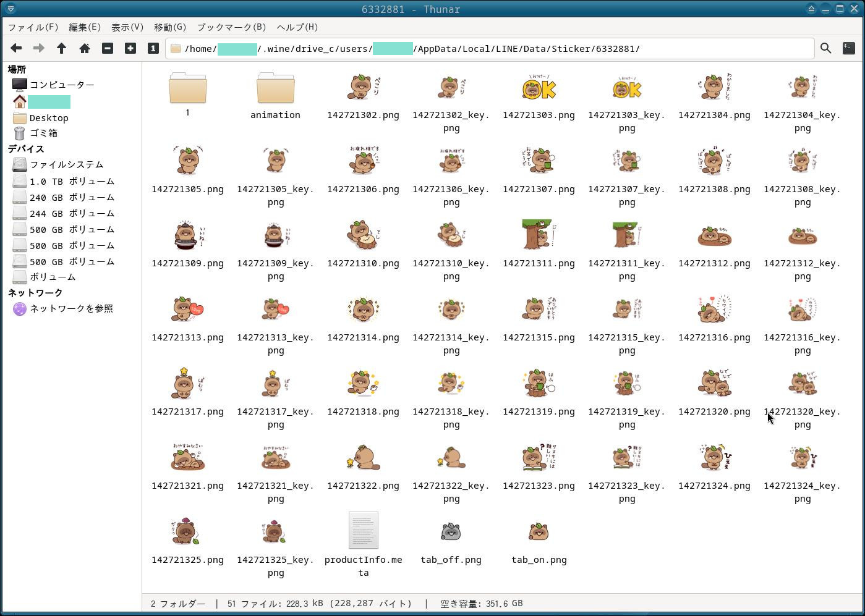Select ファイルシステム in the sidebar
Screen dimensions: 865x616
tap(66, 165)
